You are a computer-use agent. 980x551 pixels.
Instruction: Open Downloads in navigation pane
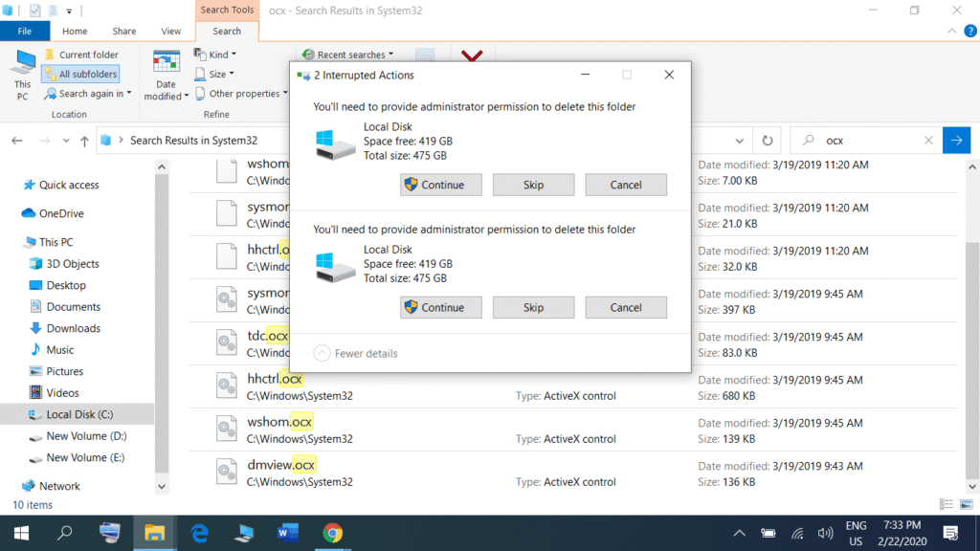pyautogui.click(x=73, y=328)
